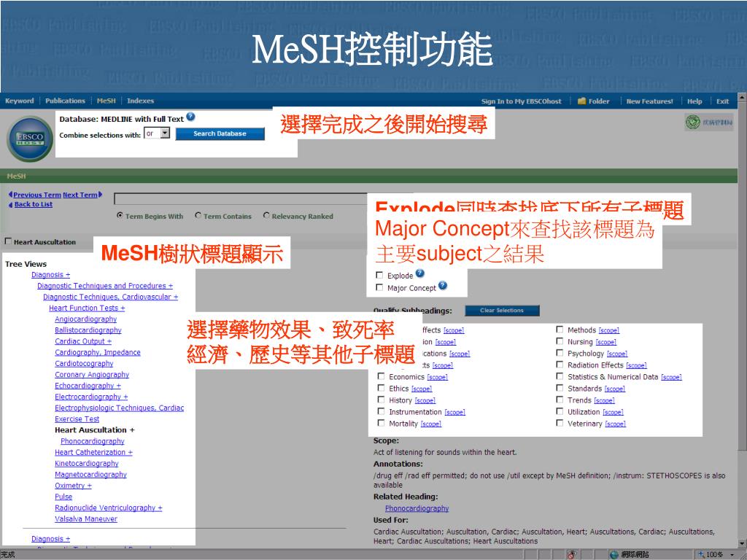This screenshot has width=747, height=560.
Task: Check the Methods subheading
Action: [x=560, y=330]
